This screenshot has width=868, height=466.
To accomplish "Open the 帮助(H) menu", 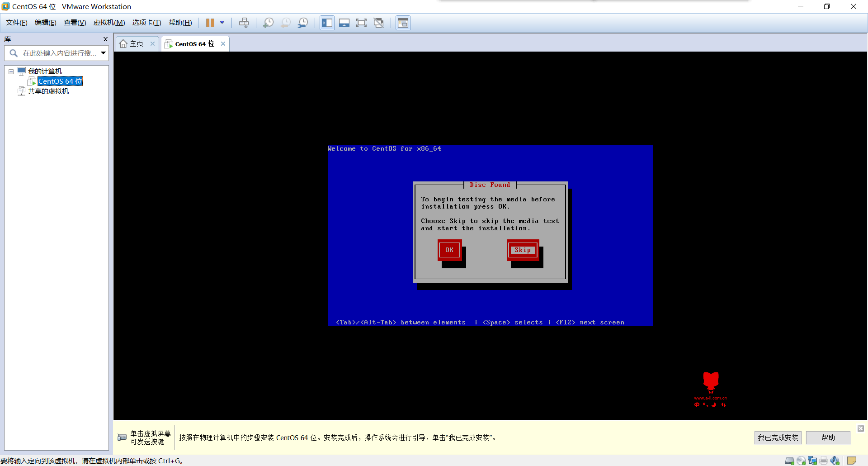I will tap(180, 23).
